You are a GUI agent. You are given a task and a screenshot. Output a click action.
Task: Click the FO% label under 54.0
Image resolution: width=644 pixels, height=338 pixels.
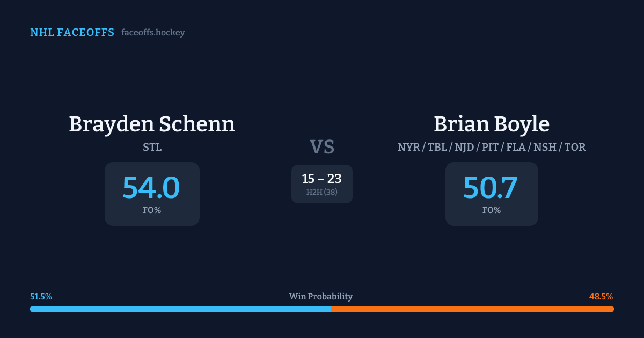[x=152, y=210]
